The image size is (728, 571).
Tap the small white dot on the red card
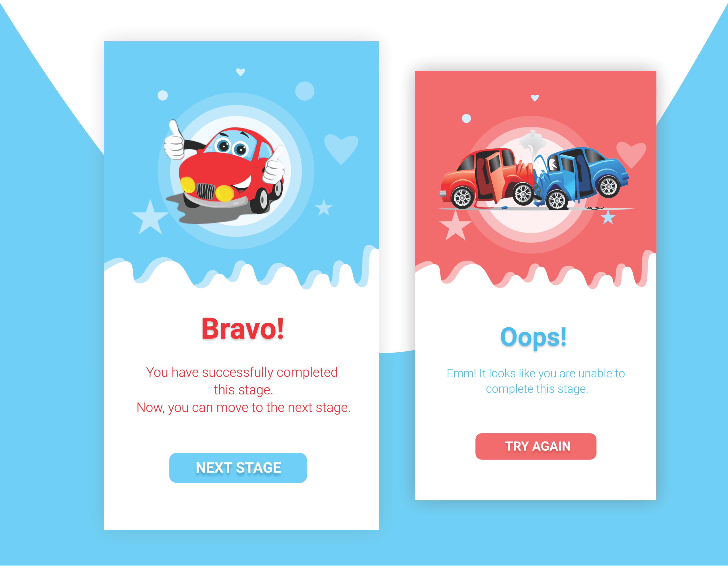pos(466,118)
